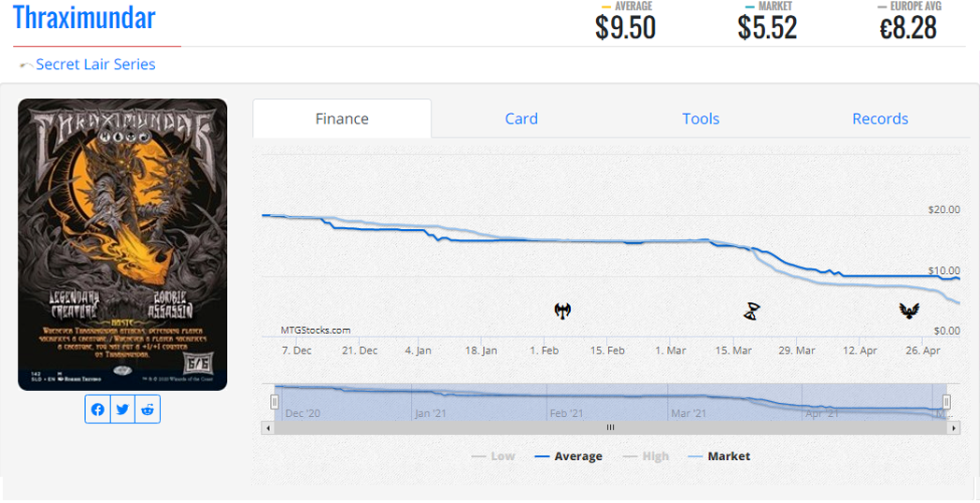Click the winged set icon near late April

pos(909,310)
